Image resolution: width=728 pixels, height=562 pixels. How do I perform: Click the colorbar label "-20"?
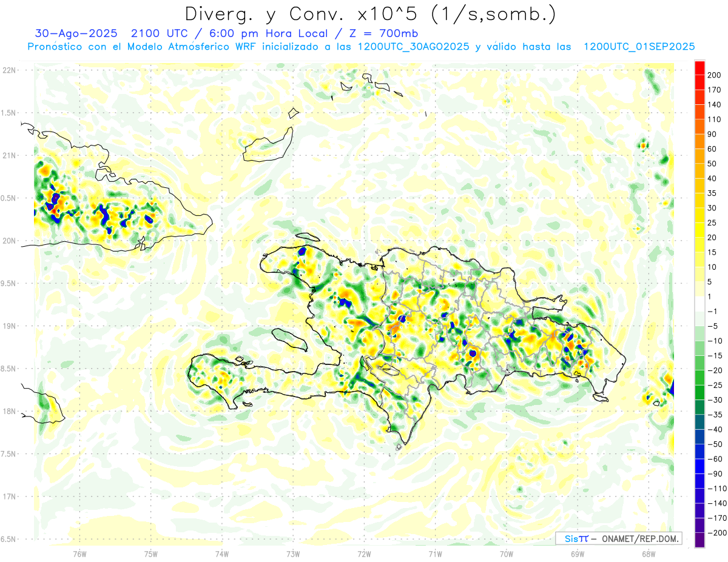click(715, 370)
